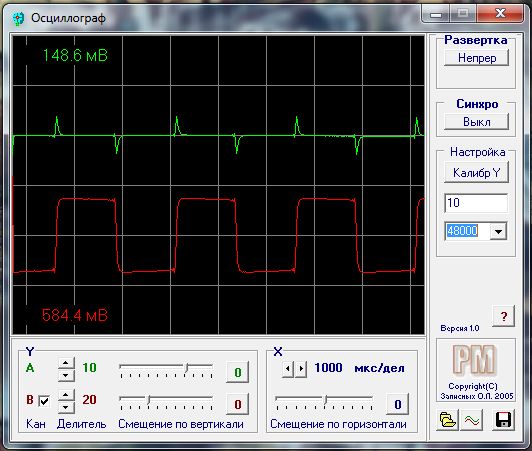Toggle the Выкл sync button
The height and width of the screenshot is (451, 532).
tap(476, 122)
